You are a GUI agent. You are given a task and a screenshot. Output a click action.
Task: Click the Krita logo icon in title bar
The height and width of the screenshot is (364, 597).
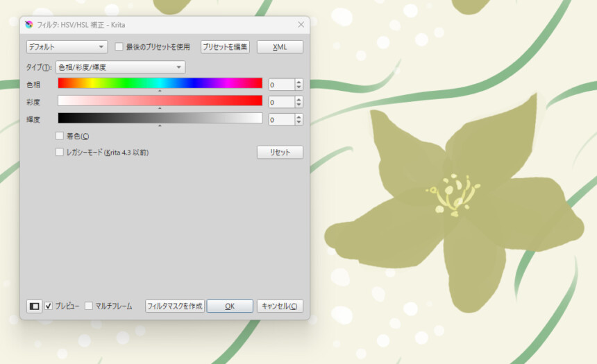point(29,25)
